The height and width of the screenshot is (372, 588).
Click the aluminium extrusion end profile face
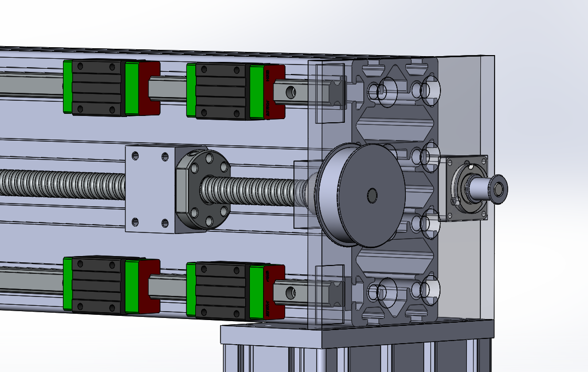(x=394, y=191)
